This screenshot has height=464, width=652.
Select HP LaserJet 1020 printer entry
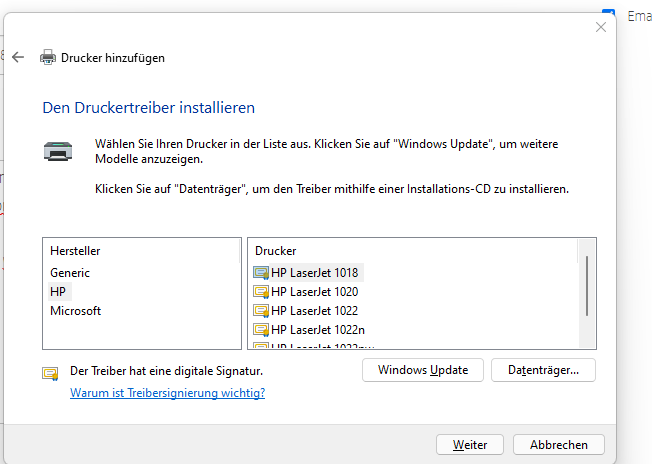[x=314, y=291]
